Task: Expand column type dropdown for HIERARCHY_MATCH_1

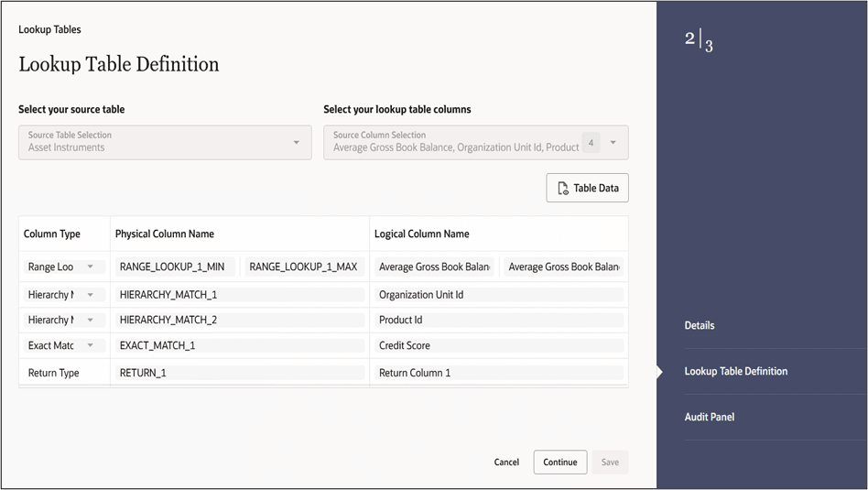Action: pyautogui.click(x=64, y=295)
